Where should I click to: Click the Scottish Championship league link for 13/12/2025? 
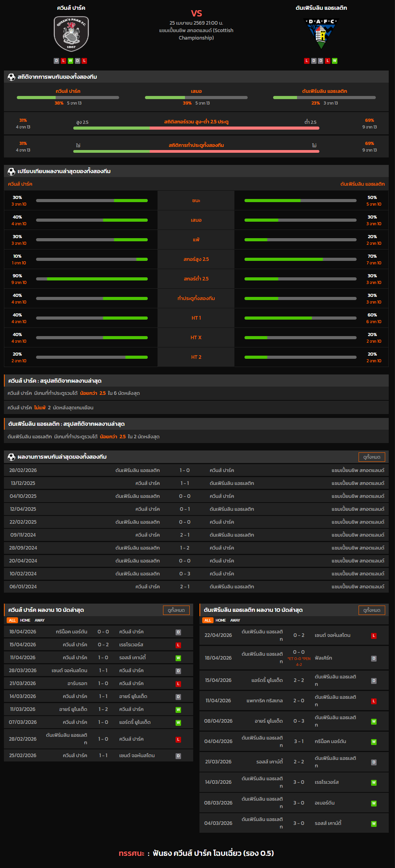coord(358,483)
